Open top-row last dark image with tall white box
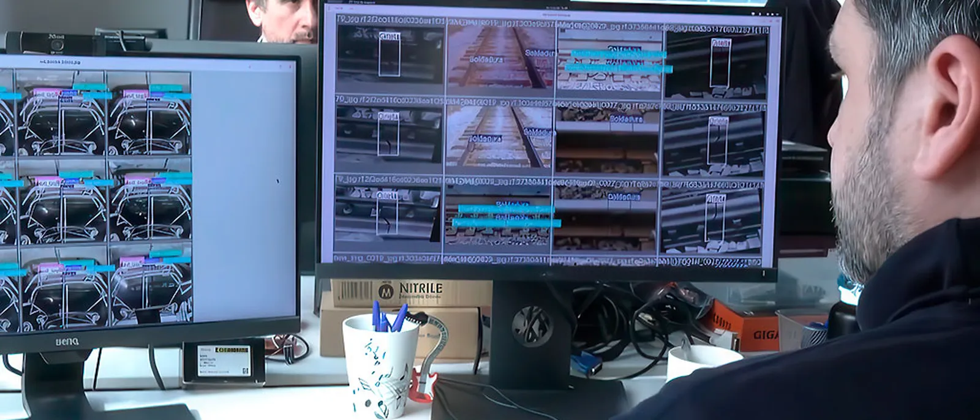This screenshot has width=980, height=420. (x=716, y=66)
